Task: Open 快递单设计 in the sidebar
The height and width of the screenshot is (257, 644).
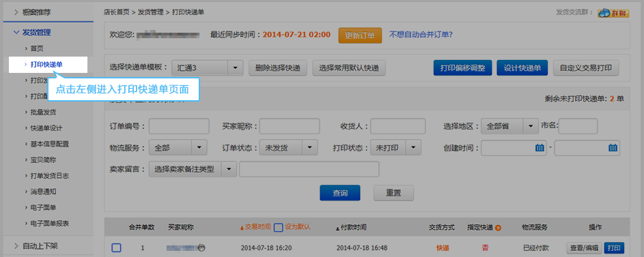Action: coord(46,128)
